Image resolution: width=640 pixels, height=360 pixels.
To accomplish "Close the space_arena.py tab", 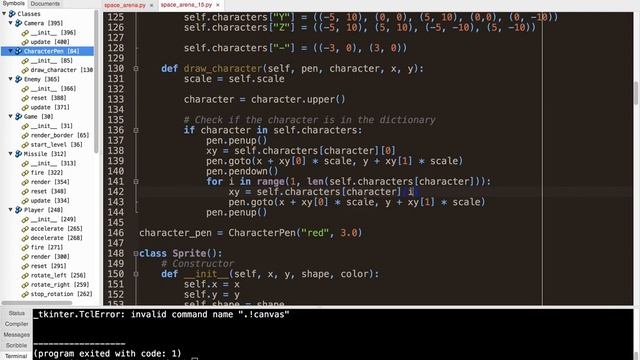I will 151,5.
